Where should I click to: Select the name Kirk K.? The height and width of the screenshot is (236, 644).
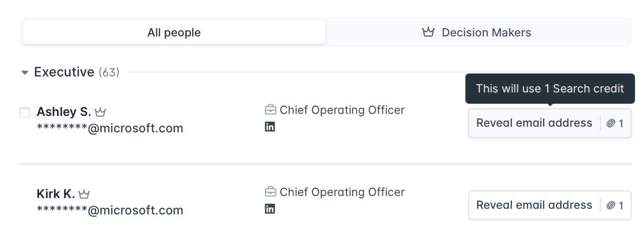[x=56, y=194]
